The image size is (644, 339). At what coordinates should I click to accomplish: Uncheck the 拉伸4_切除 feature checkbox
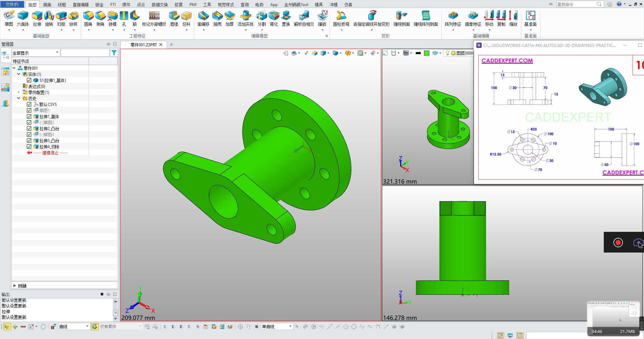coord(29,147)
